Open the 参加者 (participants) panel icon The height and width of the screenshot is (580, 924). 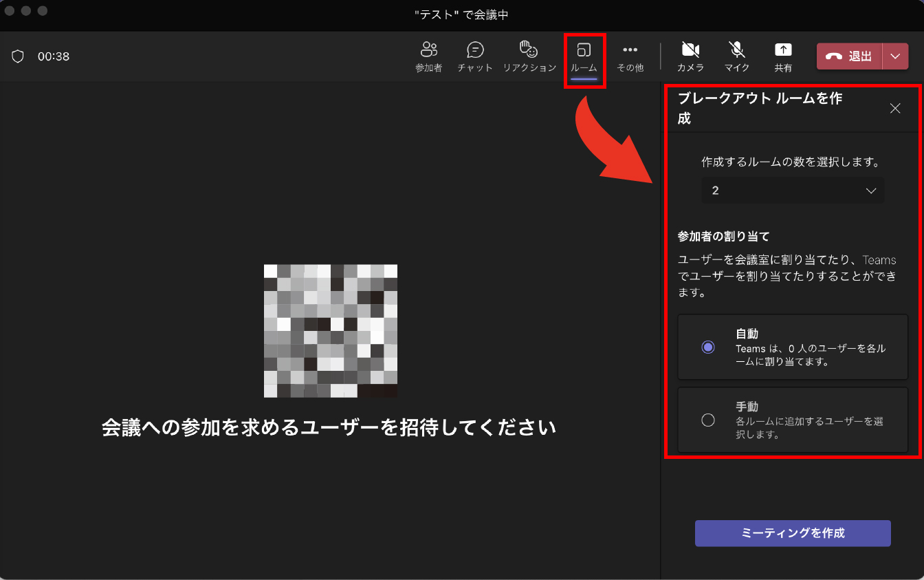428,50
